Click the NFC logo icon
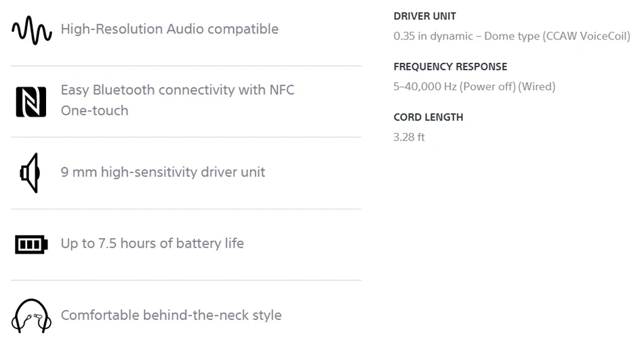 pos(31,102)
